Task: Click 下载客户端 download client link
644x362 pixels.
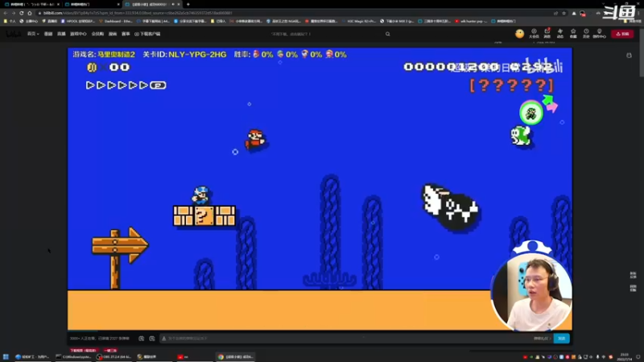Action: click(147, 34)
